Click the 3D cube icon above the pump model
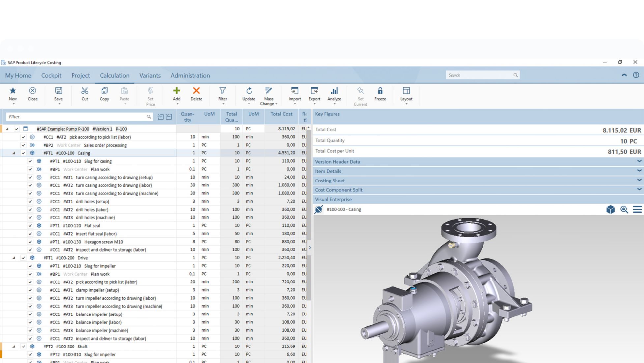Viewport: 644px width, 363px height. [x=610, y=209]
